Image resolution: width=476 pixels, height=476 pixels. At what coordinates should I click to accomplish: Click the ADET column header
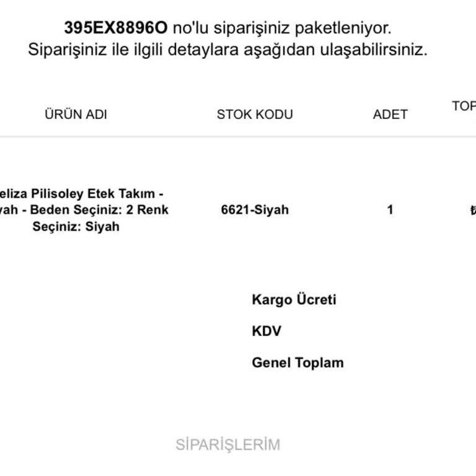click(390, 114)
